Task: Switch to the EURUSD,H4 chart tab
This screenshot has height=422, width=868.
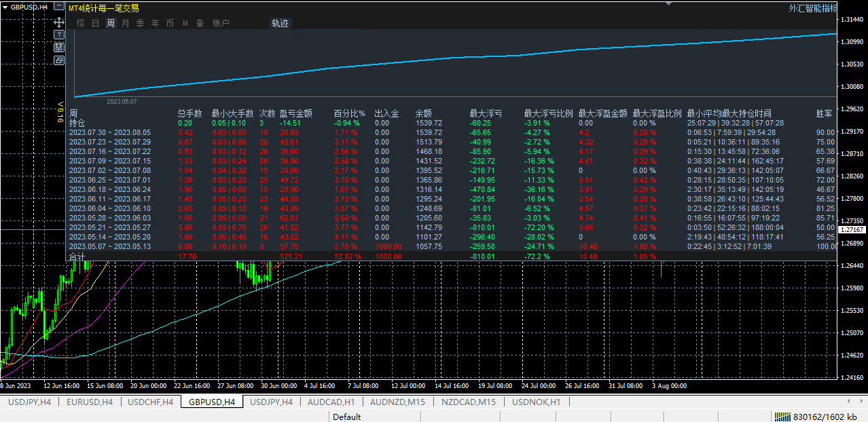Action: point(90,402)
